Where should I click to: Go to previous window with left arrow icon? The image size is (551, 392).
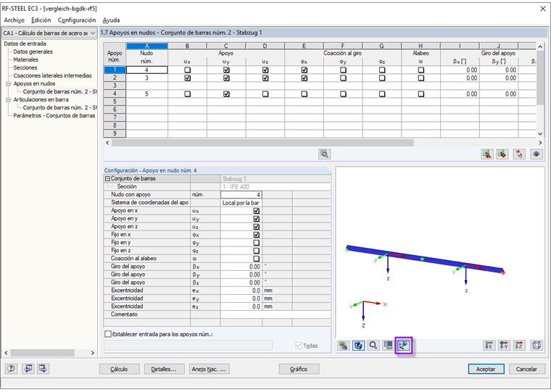point(28,369)
